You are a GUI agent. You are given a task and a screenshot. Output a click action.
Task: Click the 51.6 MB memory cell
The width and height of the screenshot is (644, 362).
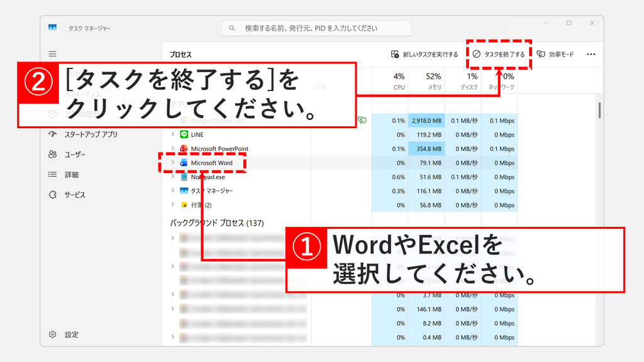tap(426, 177)
